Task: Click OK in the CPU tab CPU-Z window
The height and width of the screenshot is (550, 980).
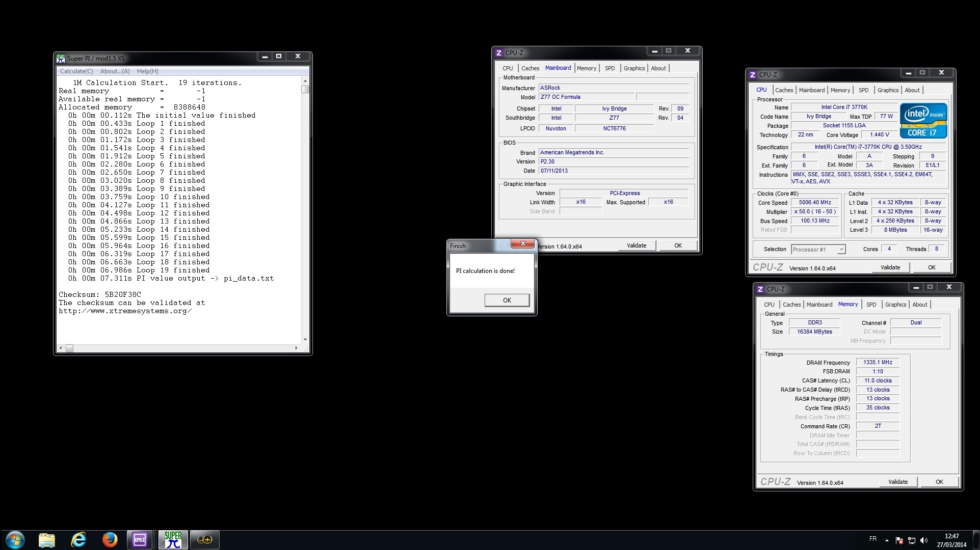Action: [932, 267]
